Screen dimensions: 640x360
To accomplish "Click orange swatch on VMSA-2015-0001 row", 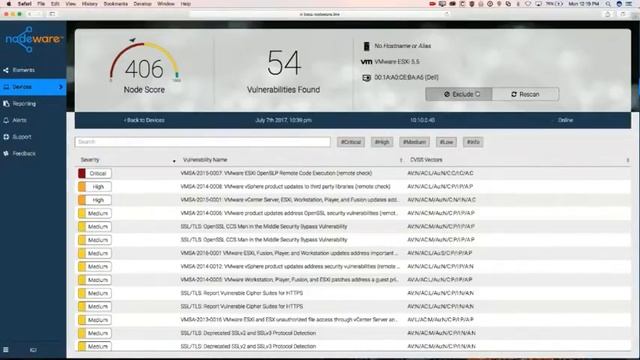I will (x=82, y=200).
